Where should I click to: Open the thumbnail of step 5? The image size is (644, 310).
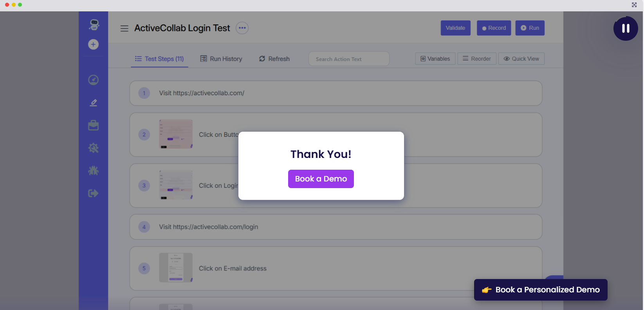coord(175,268)
